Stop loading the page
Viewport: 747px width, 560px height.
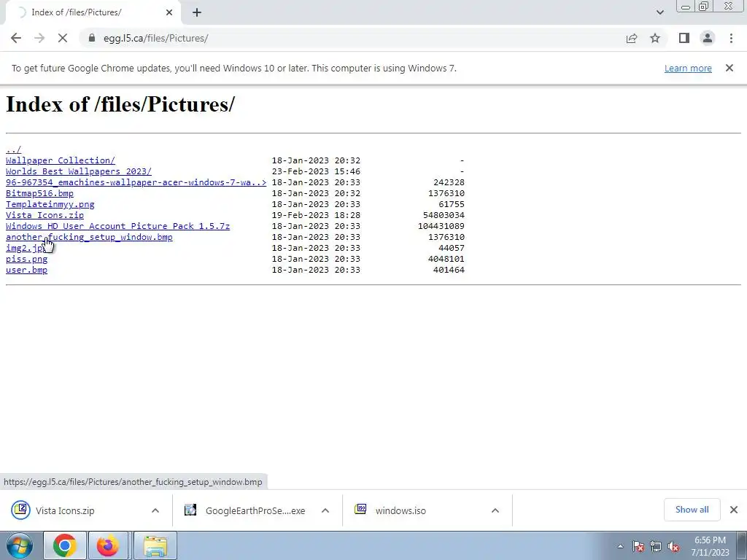point(63,38)
